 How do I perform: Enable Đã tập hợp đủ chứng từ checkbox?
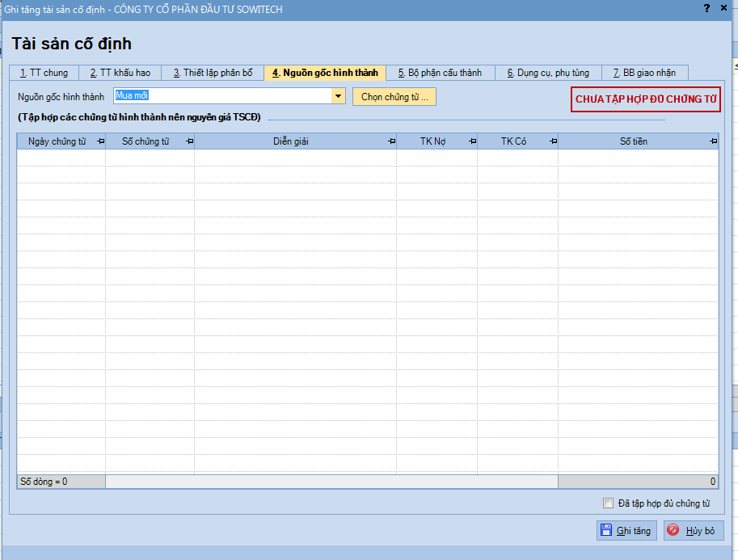609,503
